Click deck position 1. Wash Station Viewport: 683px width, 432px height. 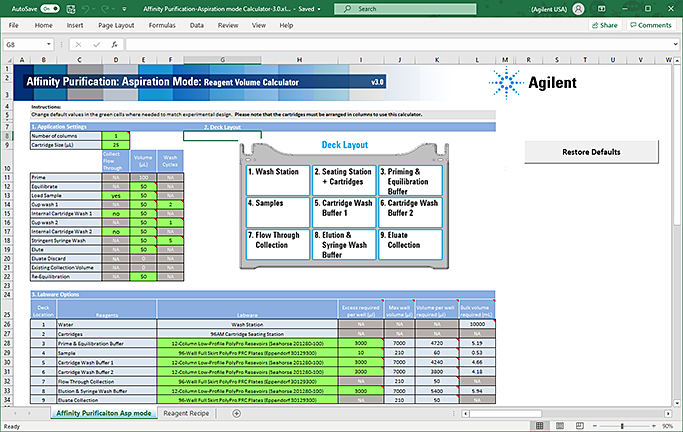click(x=278, y=180)
